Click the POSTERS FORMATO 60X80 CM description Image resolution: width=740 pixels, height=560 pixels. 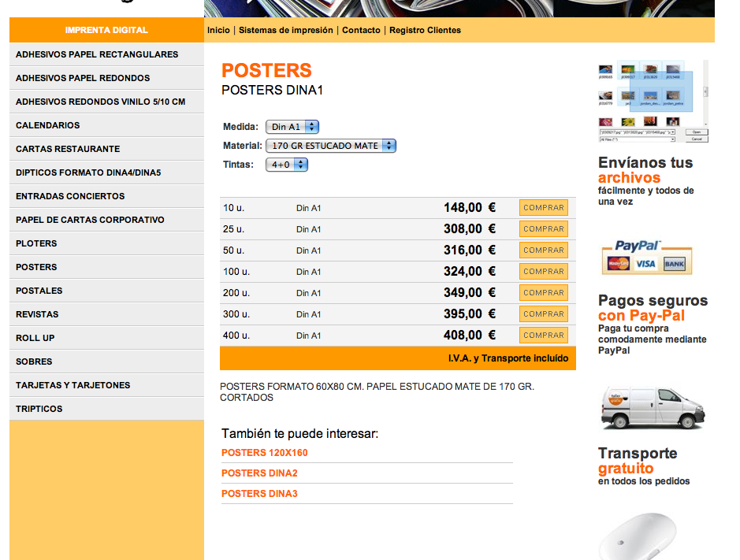(377, 392)
